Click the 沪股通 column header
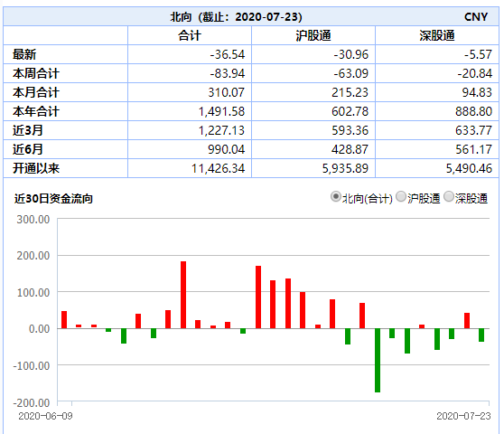Viewport: 504px width, 434px height. [x=313, y=35]
